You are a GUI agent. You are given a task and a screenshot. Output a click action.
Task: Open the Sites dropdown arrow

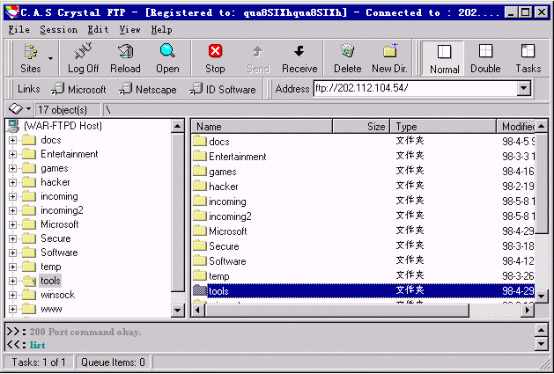[51, 58]
